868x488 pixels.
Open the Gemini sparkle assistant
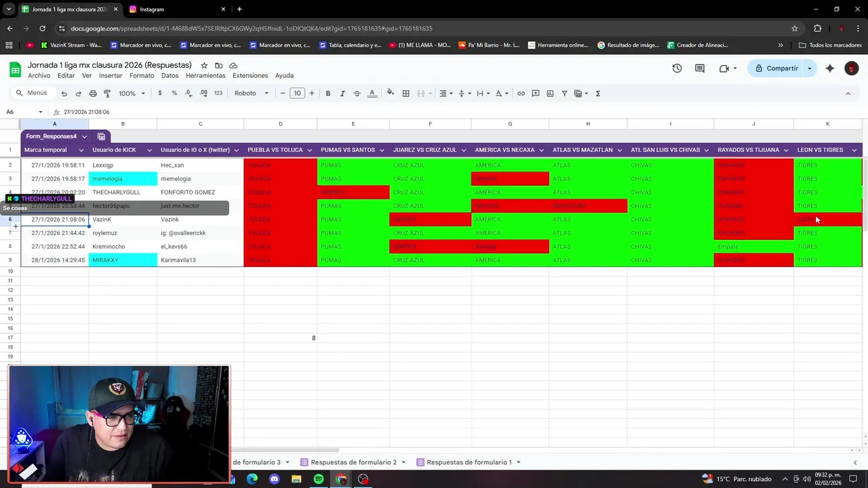pos(830,68)
